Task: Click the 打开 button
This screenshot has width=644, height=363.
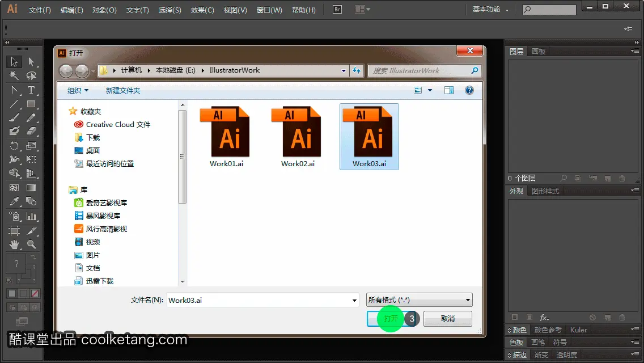Action: (x=391, y=319)
